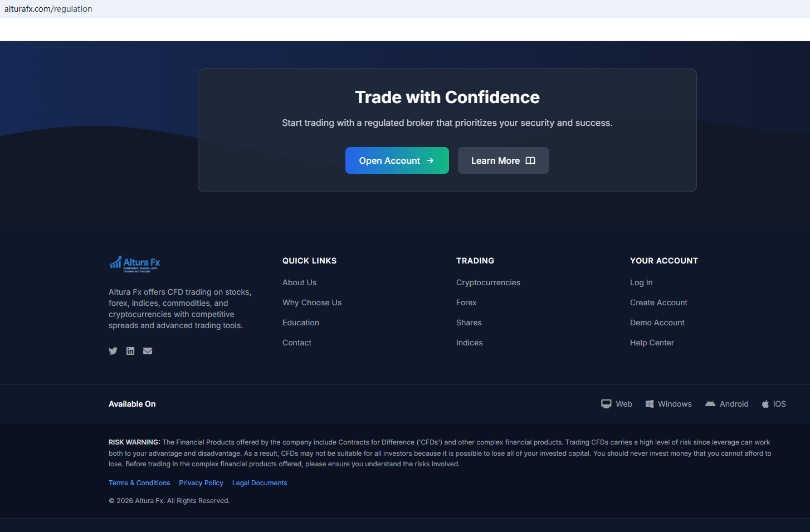Open the Forex trading link
The height and width of the screenshot is (532, 810).
pos(466,302)
